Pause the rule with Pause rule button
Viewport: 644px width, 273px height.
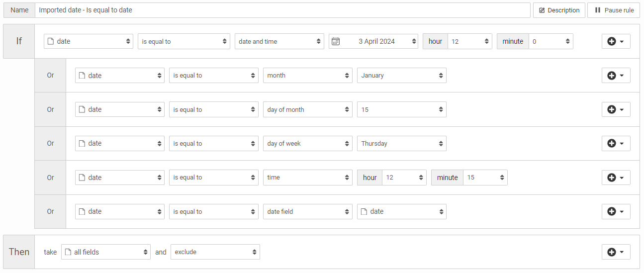click(614, 10)
